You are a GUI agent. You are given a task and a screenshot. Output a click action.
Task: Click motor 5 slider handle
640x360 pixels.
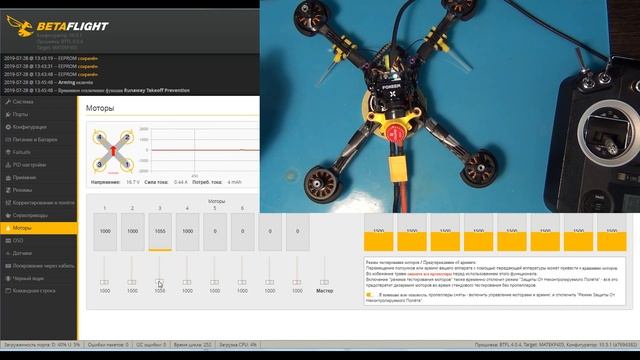[x=214, y=282]
